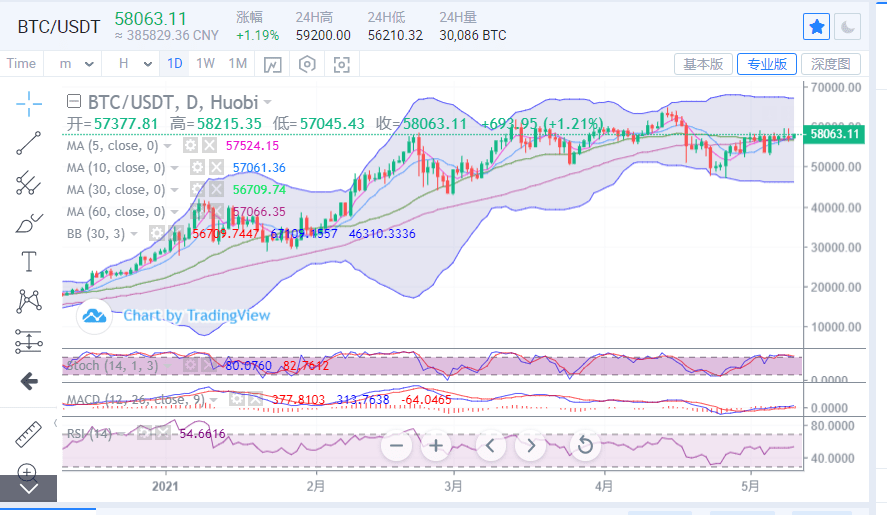Select the pitchfork drawing tool
The image size is (887, 515).
coord(28,183)
